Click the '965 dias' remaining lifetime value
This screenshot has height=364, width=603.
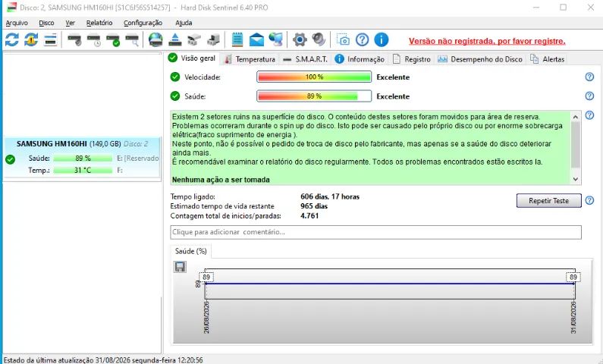point(314,206)
